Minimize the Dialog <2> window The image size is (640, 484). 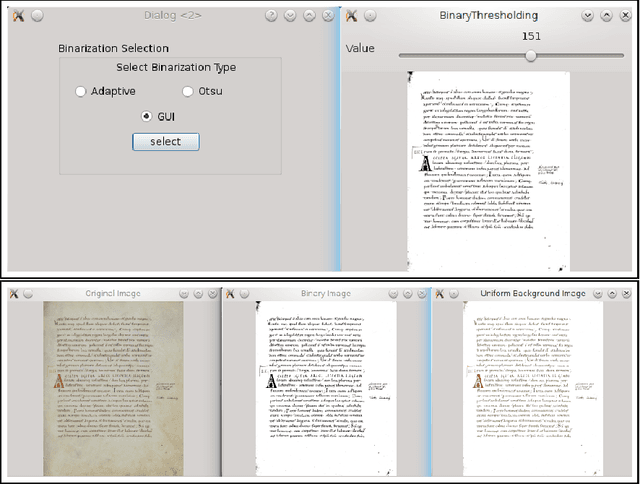[290, 16]
